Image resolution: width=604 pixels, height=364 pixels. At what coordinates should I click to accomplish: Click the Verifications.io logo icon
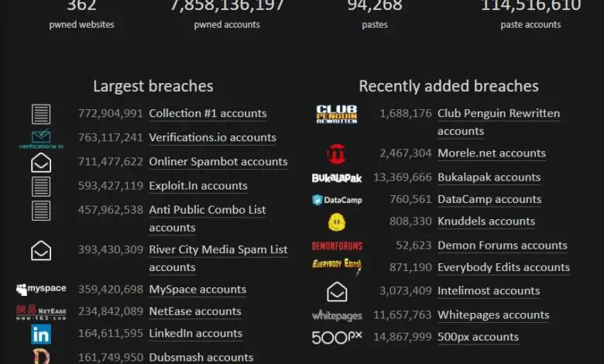coord(41,139)
